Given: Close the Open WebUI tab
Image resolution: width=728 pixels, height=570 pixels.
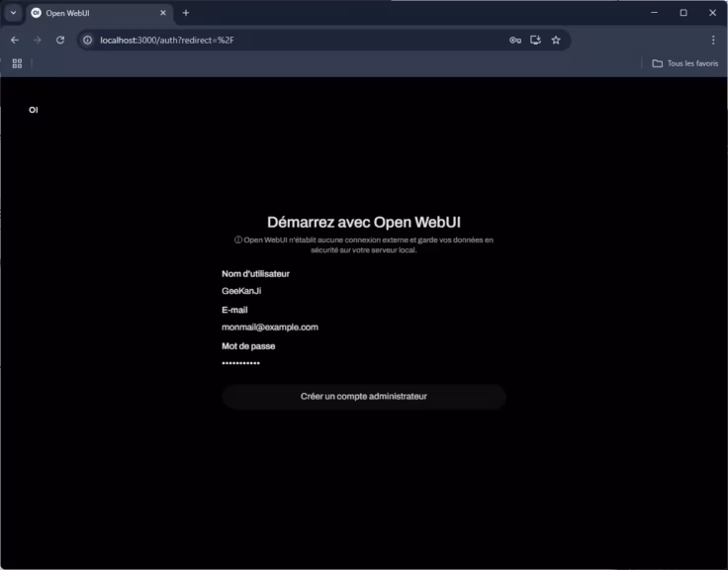Looking at the screenshot, I should [163, 13].
